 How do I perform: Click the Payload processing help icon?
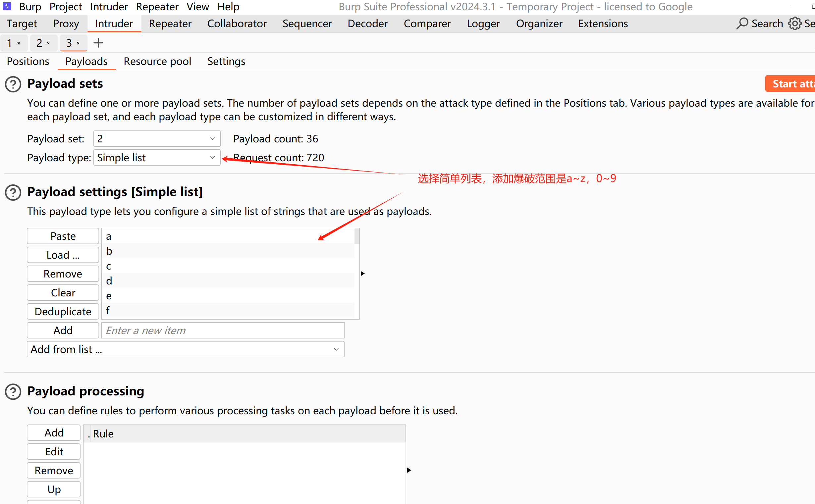click(13, 392)
